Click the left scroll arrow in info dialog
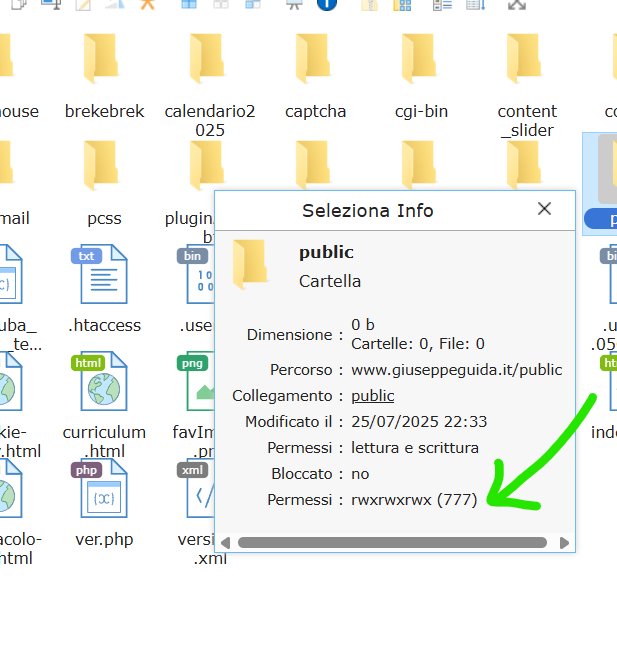Image resolution: width=617 pixels, height=647 pixels. click(x=225, y=543)
